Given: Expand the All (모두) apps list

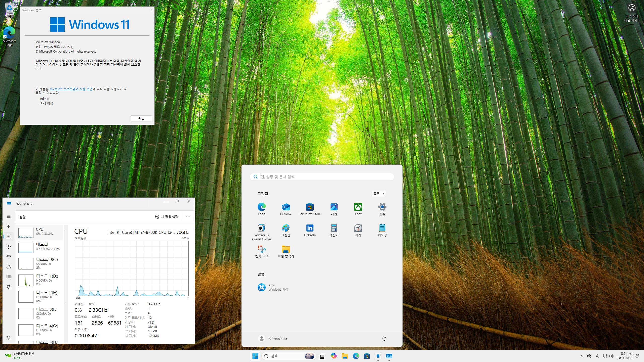Looking at the screenshot, I should (379, 194).
